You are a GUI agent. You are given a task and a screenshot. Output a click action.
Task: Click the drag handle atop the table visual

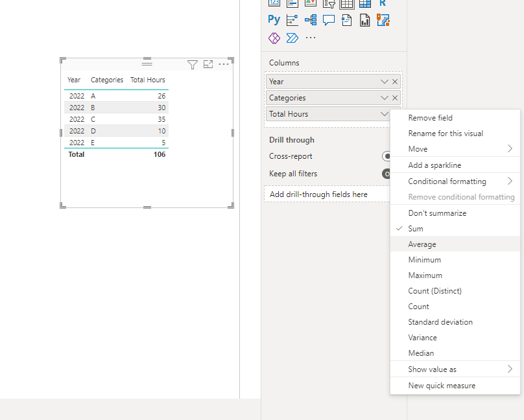tap(147, 63)
